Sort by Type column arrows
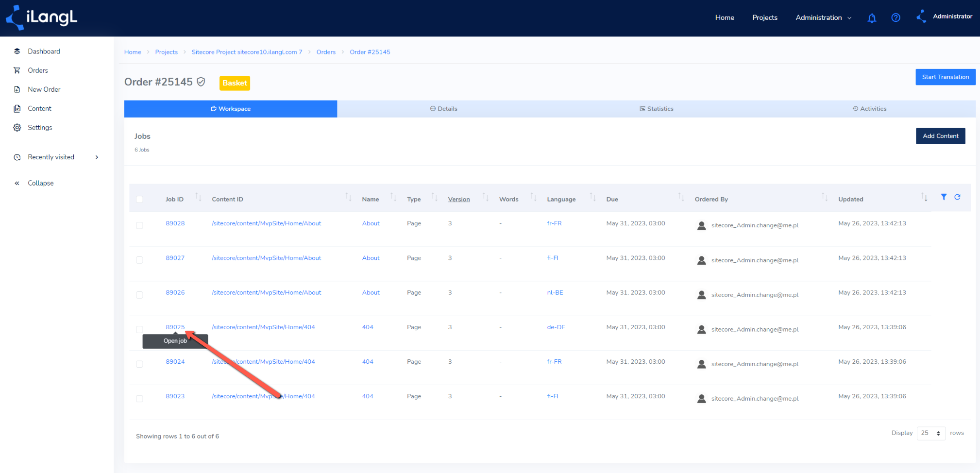 pos(435,197)
